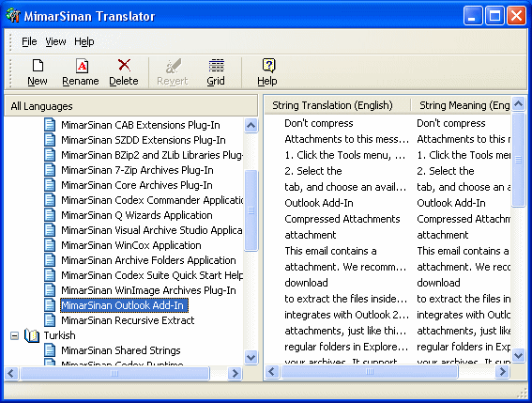Click document icon beside Recursive Extract
This screenshot has width=532, height=403.
coord(50,320)
